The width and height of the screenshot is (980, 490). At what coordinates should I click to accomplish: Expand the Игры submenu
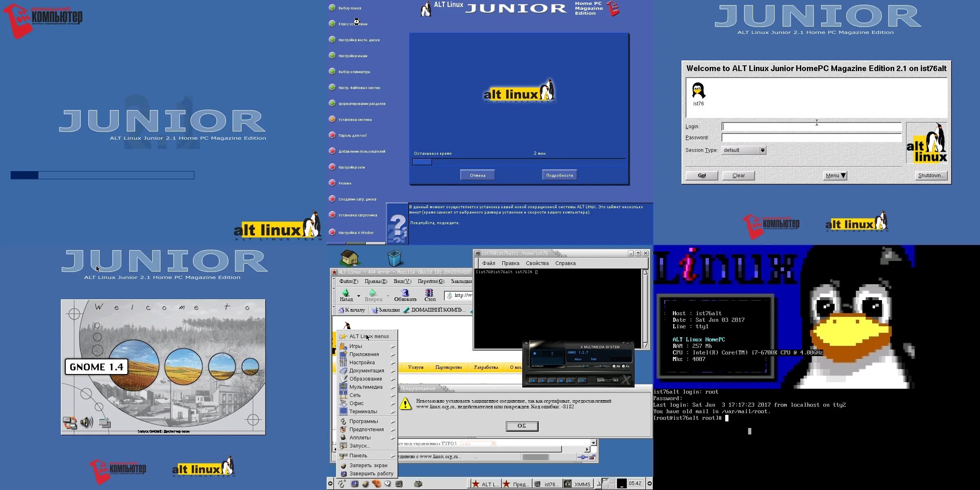point(367,346)
